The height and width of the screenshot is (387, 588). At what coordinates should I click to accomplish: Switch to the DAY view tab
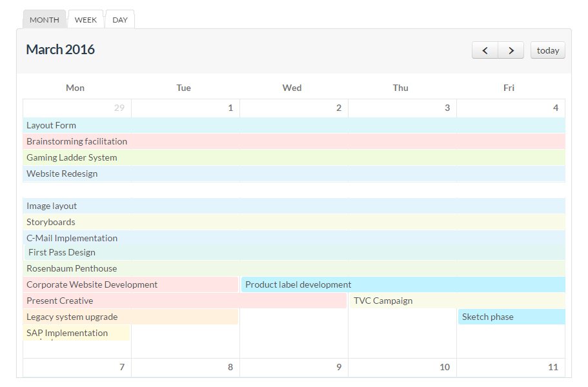point(119,19)
